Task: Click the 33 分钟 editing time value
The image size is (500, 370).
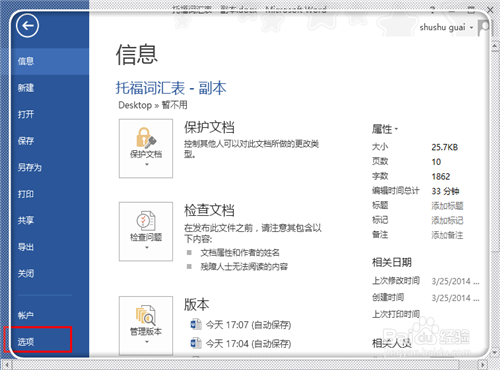Action: (445, 191)
